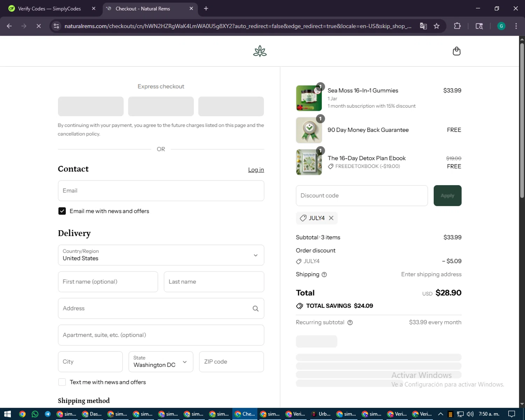Focus the Discount code field
This screenshot has width=525, height=420.
(362, 196)
